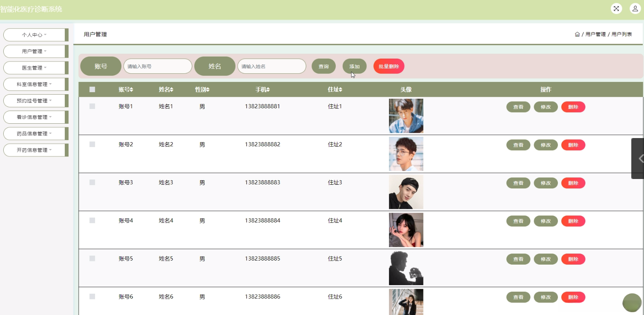This screenshot has width=644, height=315.
Task: Click the 用户列表 breadcrumb link
Action: click(622, 34)
